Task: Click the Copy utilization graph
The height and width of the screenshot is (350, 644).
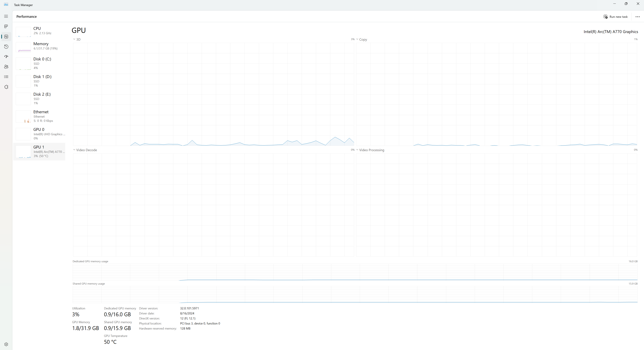Action: coord(497,94)
